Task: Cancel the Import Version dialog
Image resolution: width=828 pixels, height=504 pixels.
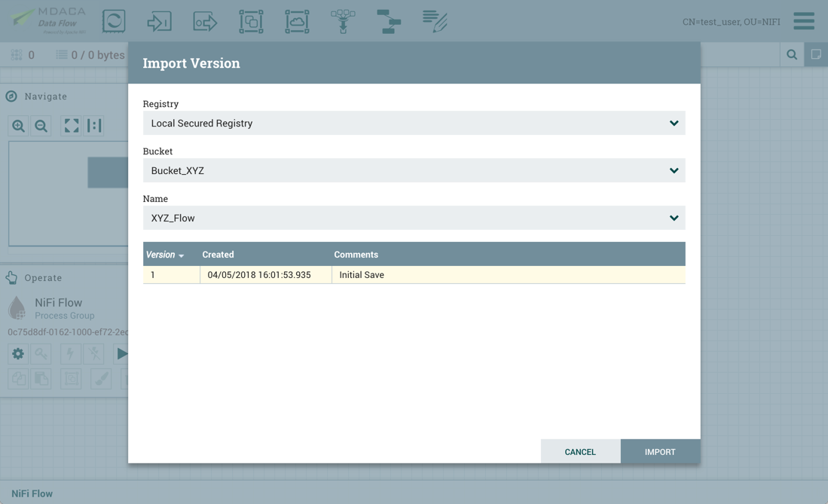Action: coord(579,451)
